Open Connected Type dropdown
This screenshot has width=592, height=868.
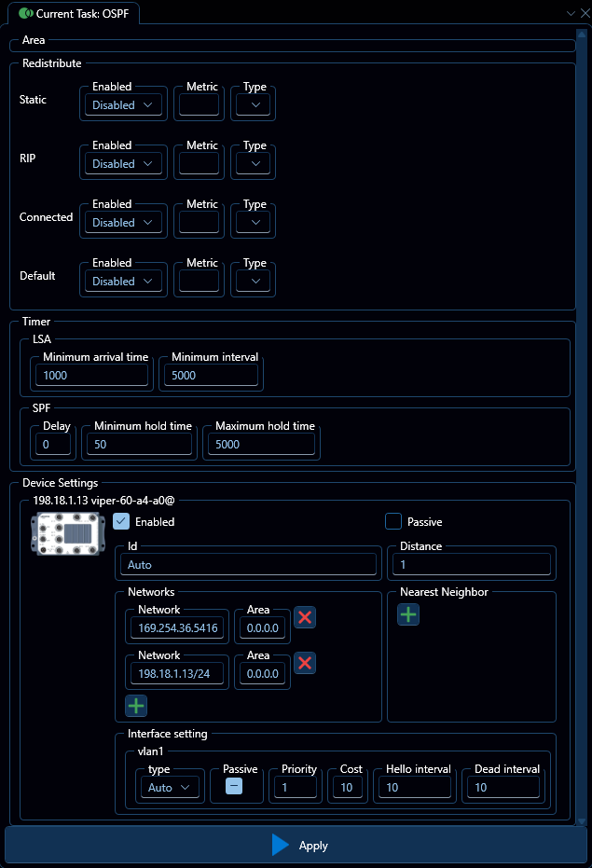pyautogui.click(x=253, y=222)
